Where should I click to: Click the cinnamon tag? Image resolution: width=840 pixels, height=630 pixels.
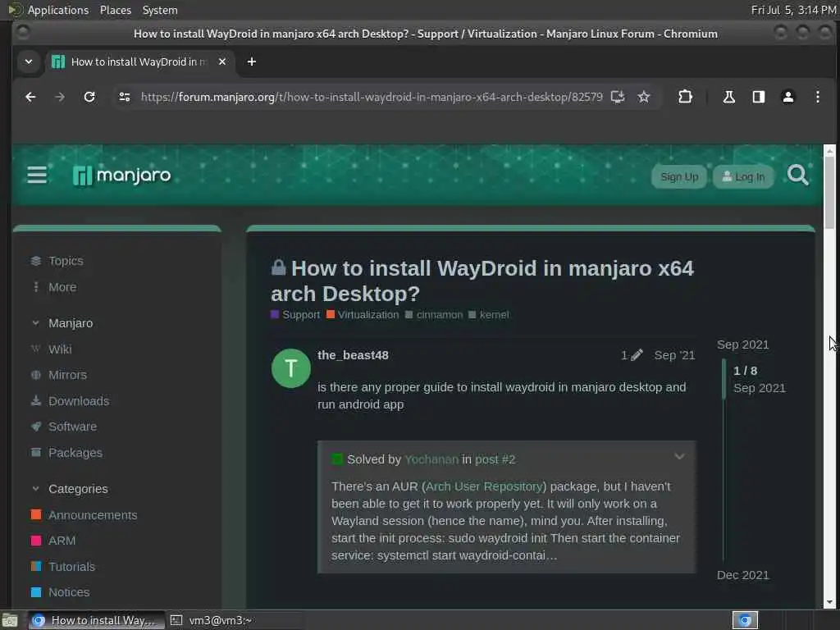click(434, 314)
